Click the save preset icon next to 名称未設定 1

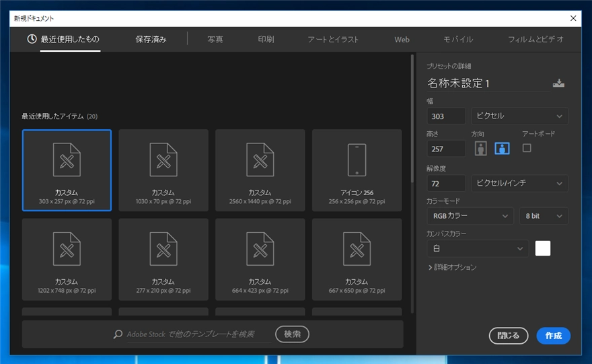click(558, 83)
